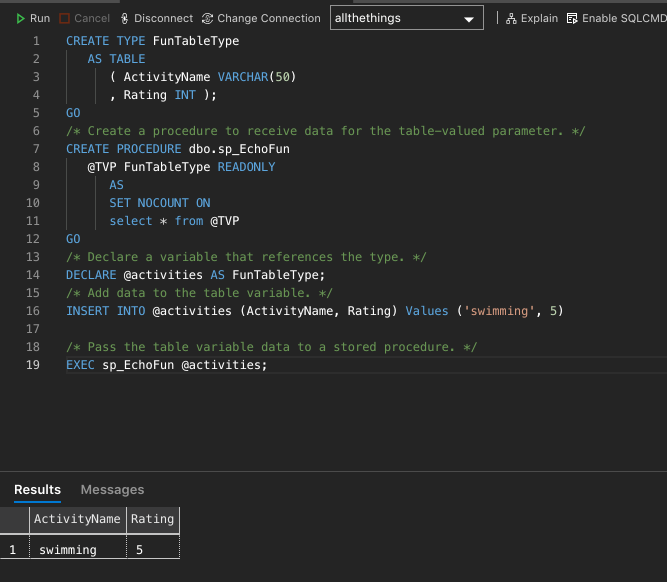The height and width of the screenshot is (582, 667).
Task: Click 'AS' keyword on line 9
Action: 117,185
